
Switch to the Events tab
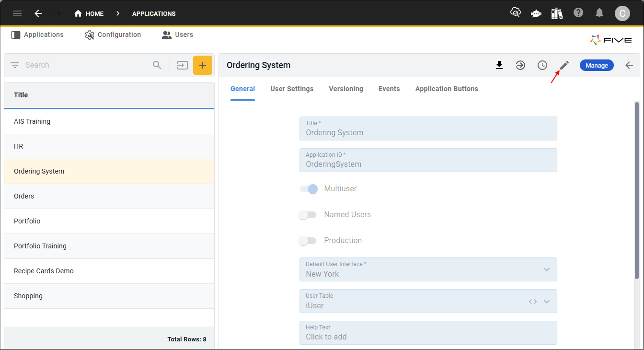389,89
